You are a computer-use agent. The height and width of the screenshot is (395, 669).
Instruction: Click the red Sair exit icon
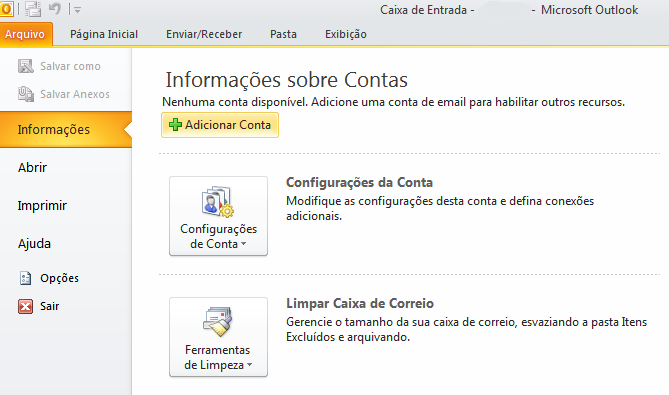tap(26, 306)
